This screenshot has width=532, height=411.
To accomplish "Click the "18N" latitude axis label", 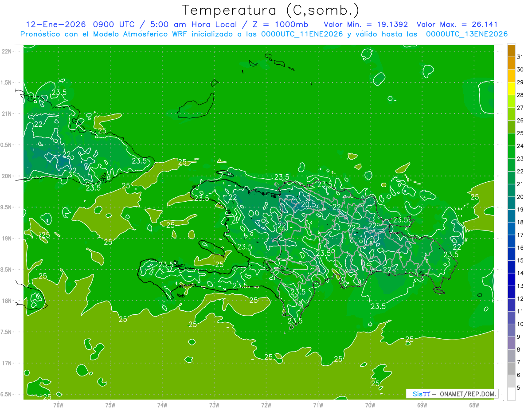I will click(x=8, y=301).
